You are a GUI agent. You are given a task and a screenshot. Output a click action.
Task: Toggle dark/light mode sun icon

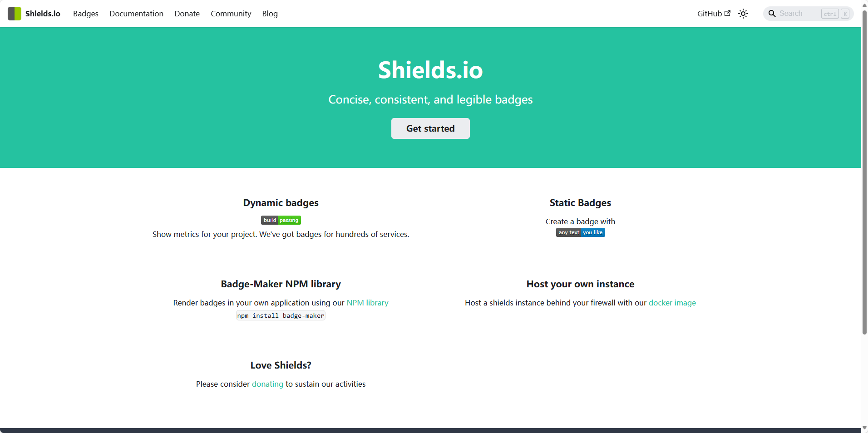[x=743, y=14]
